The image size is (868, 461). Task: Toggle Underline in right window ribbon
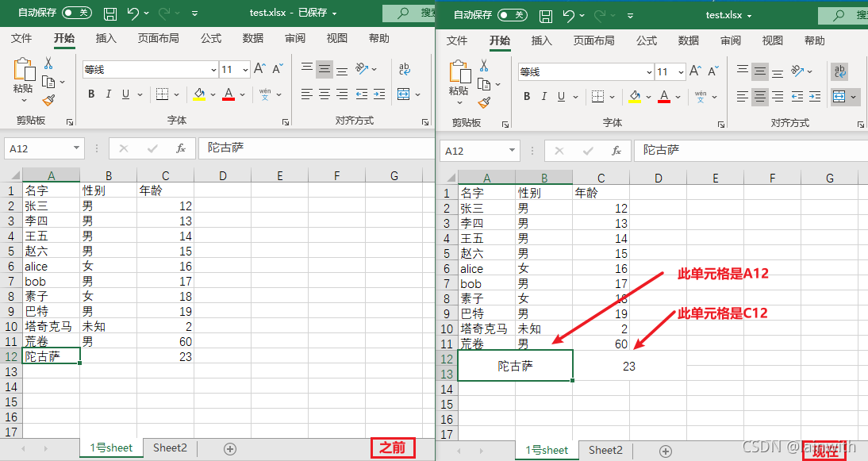click(561, 96)
